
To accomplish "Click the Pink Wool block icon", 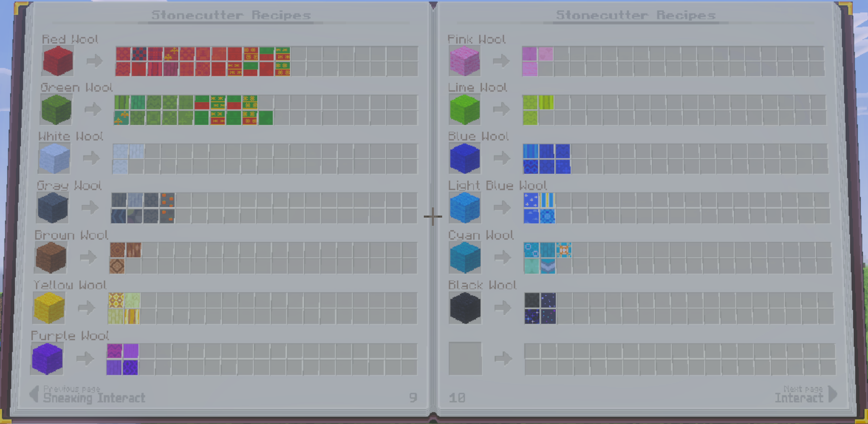I will point(464,61).
